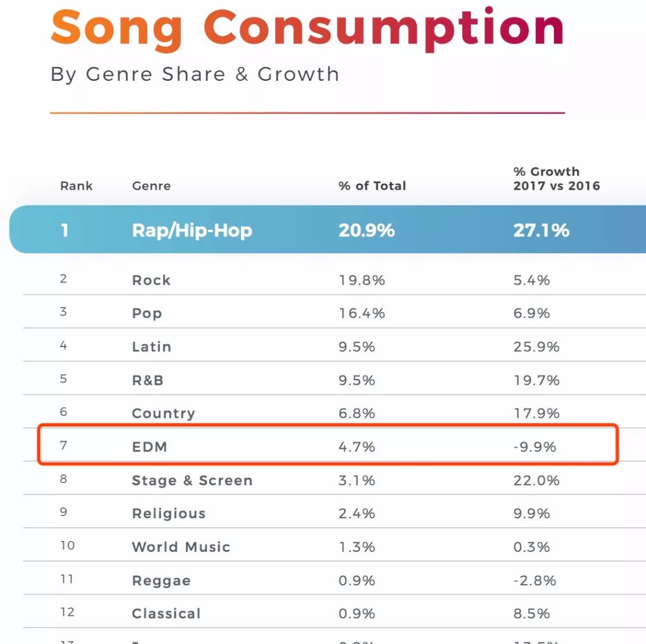Click Pop's 16.4% share value
646x644 pixels.
coord(361,314)
